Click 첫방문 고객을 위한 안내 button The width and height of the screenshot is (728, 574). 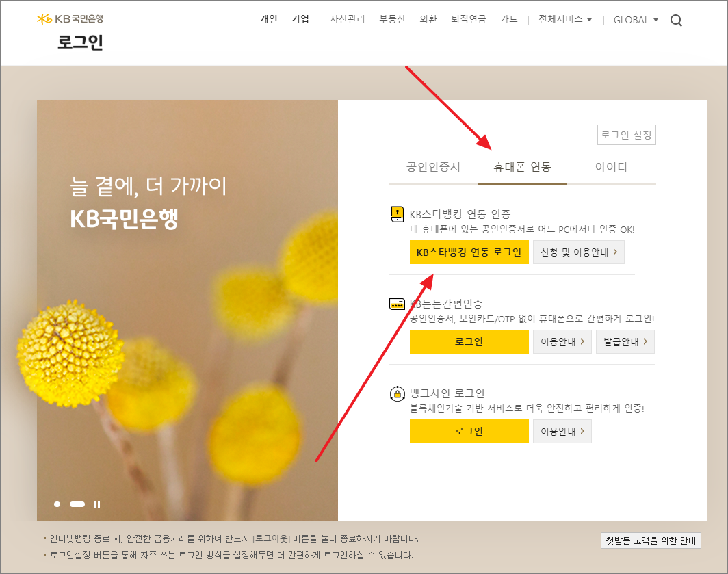(x=651, y=540)
